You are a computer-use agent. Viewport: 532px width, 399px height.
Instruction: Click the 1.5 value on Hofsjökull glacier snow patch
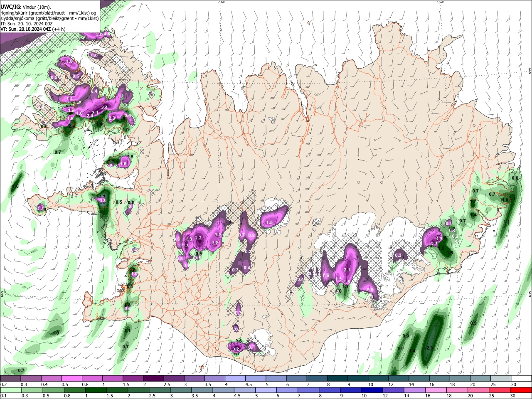point(269,223)
